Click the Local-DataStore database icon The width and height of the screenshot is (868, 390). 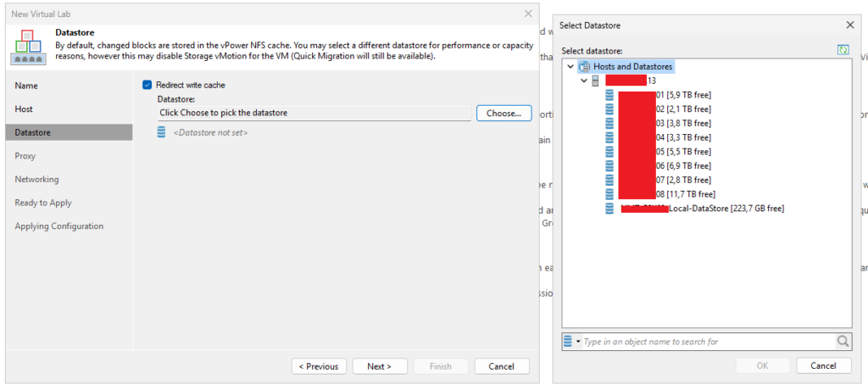pos(609,209)
